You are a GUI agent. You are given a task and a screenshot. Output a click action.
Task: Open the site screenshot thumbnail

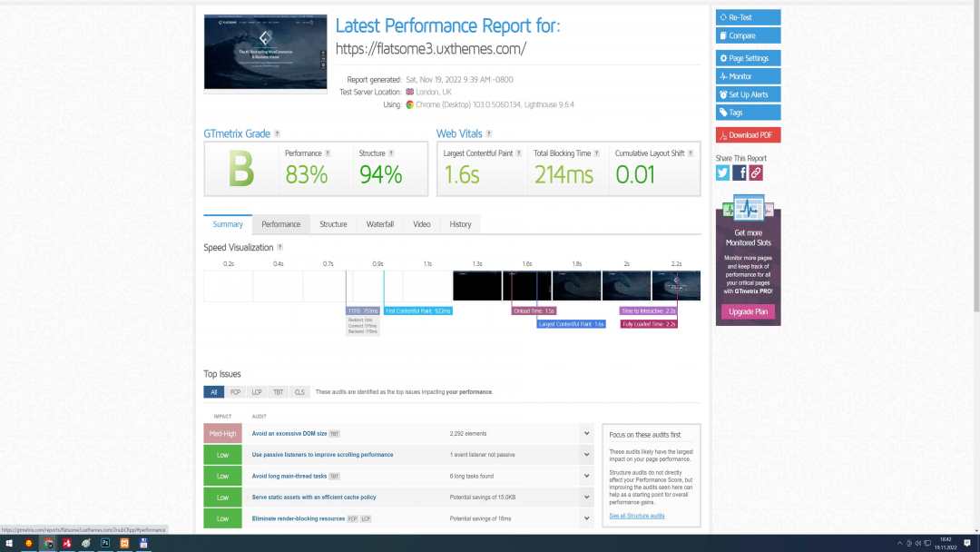click(265, 52)
